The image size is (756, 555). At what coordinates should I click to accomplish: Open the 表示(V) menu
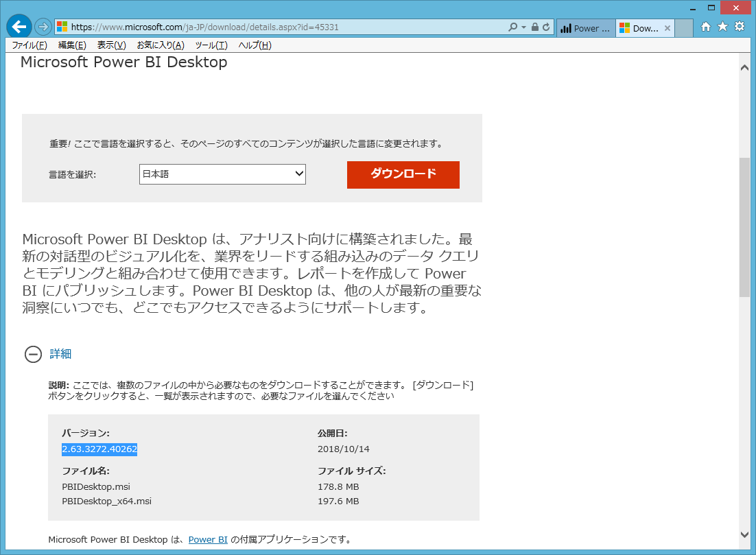tap(111, 45)
